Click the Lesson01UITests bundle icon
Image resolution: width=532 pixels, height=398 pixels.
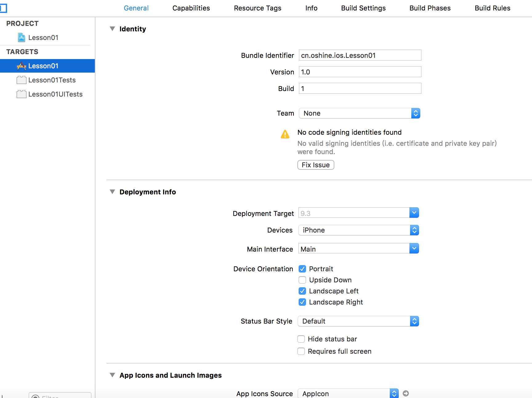[21, 94]
